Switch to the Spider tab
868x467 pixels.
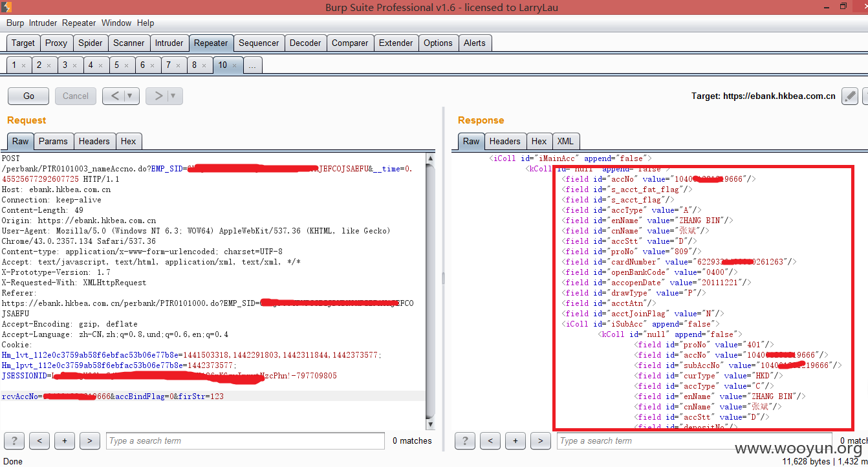point(91,43)
